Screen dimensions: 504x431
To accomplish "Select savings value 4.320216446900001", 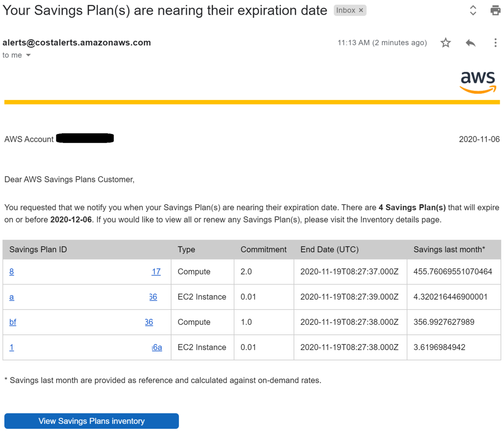I will [x=450, y=297].
